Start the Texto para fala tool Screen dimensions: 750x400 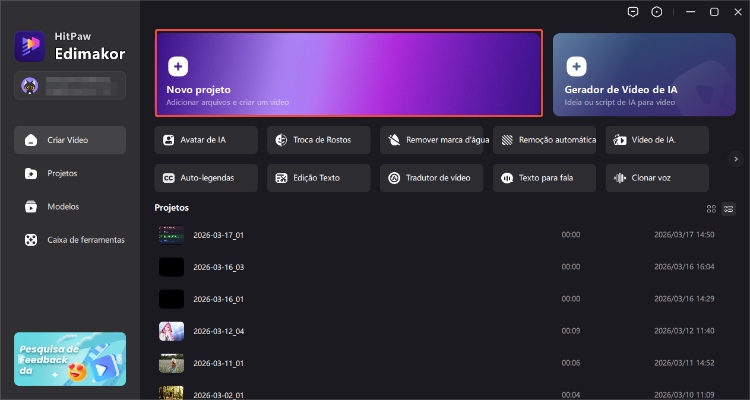[545, 178]
